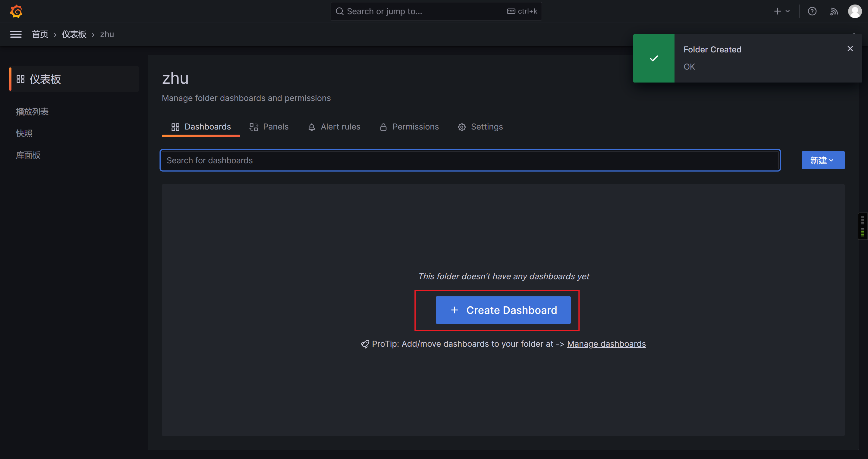Open the folder Settings tab
This screenshot has height=459, width=868.
[x=480, y=127]
